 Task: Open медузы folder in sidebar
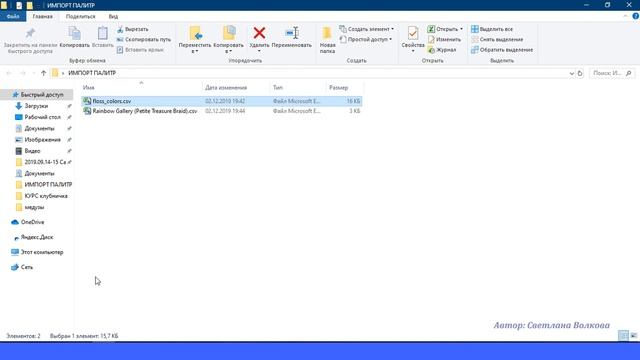pos(34,207)
